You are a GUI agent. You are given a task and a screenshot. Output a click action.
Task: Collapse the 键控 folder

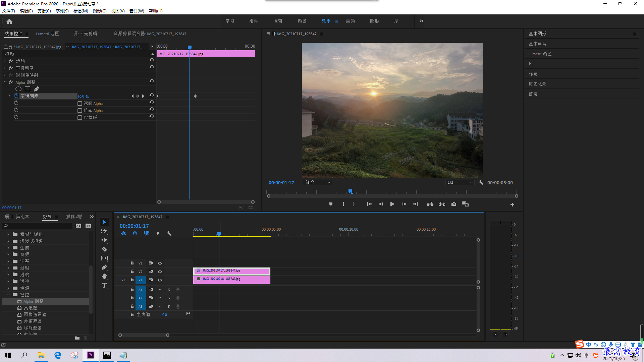[9, 295]
